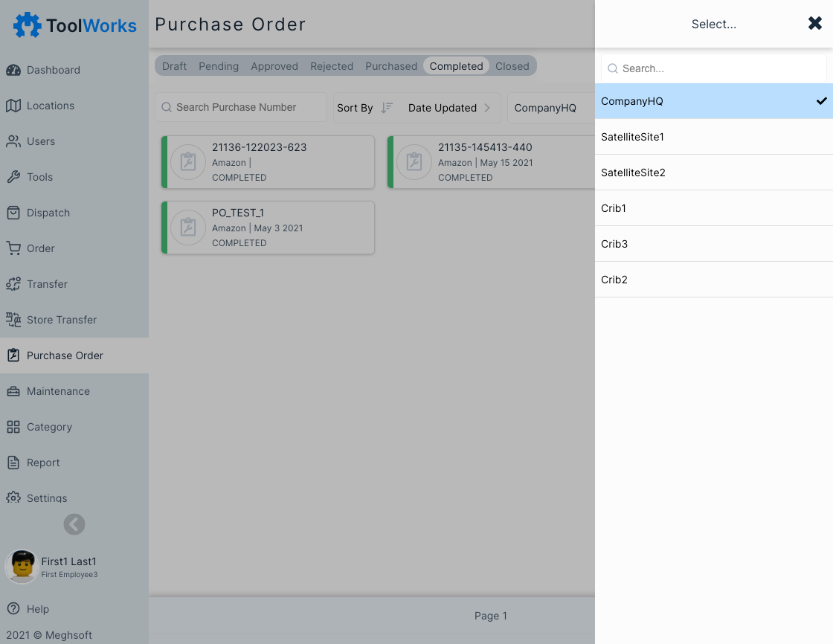Click the Maintenance toolbox icon

point(13,391)
